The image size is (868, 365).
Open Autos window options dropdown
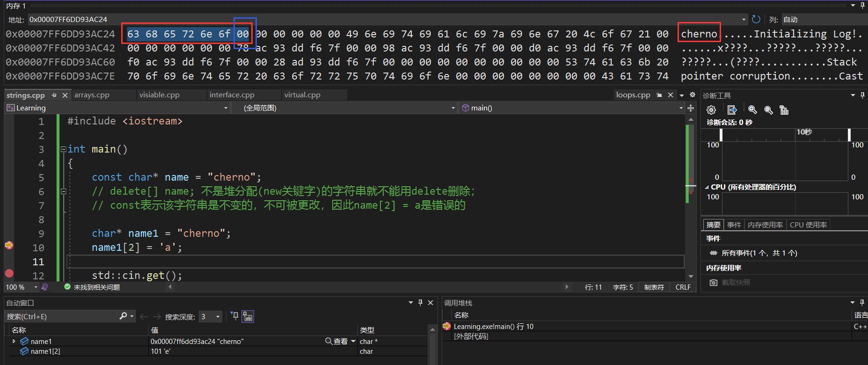click(410, 303)
